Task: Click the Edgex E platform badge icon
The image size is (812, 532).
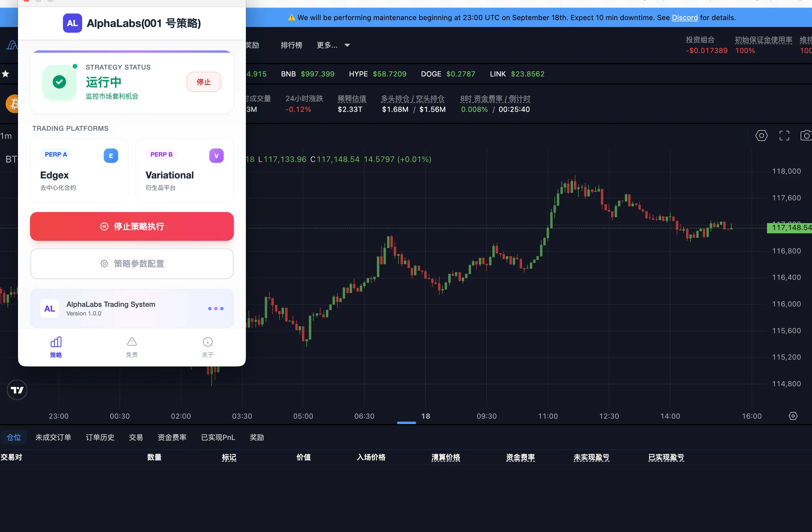Action: point(111,156)
